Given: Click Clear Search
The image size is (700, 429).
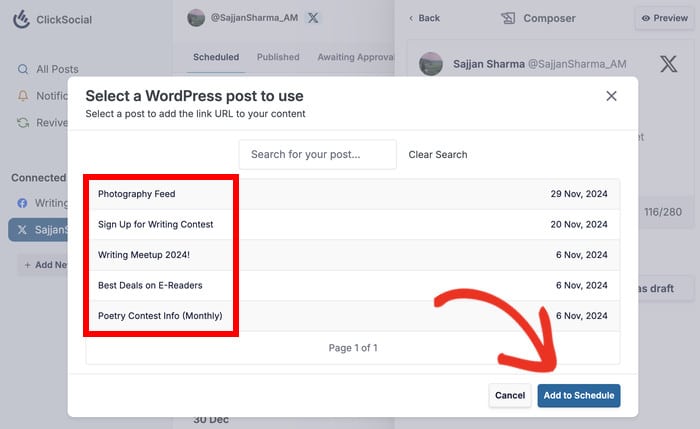Looking at the screenshot, I should pyautogui.click(x=438, y=154).
